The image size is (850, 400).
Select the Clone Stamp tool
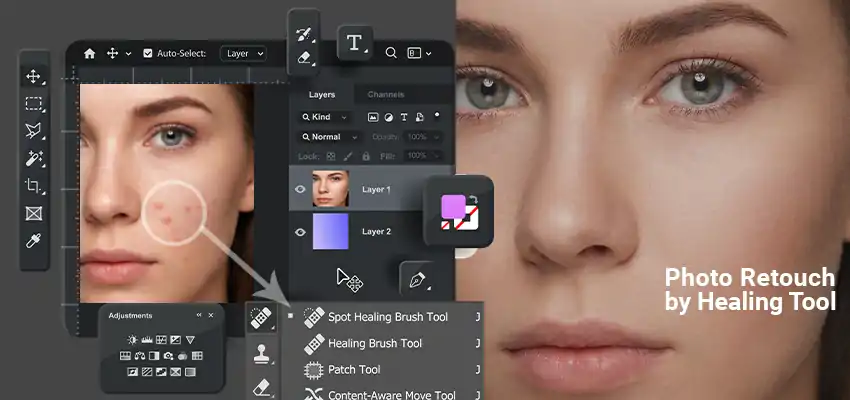coord(261,353)
